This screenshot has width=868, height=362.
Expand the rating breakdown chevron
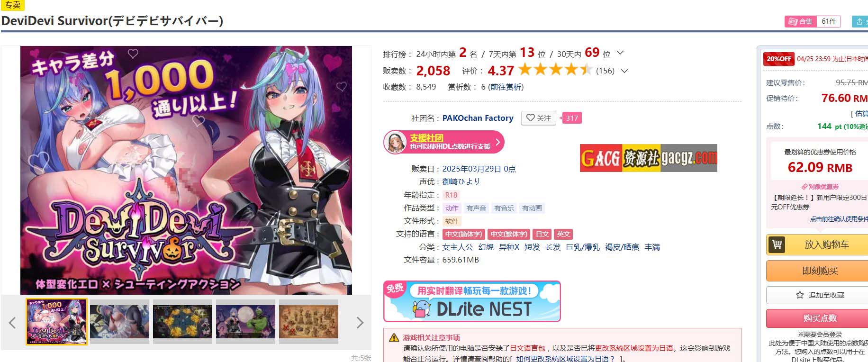tap(624, 71)
